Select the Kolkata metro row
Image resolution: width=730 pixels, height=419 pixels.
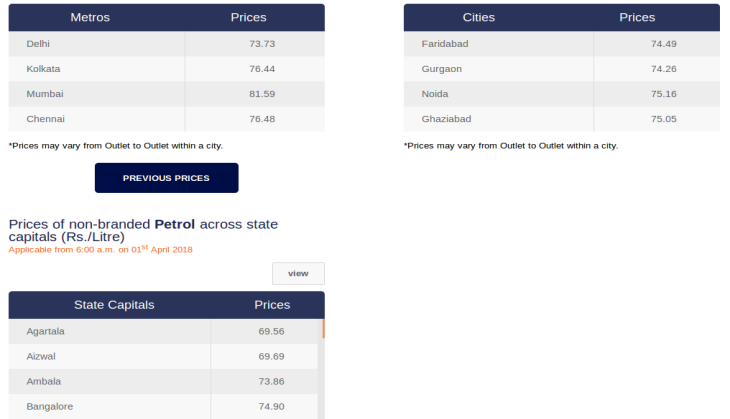click(x=167, y=69)
